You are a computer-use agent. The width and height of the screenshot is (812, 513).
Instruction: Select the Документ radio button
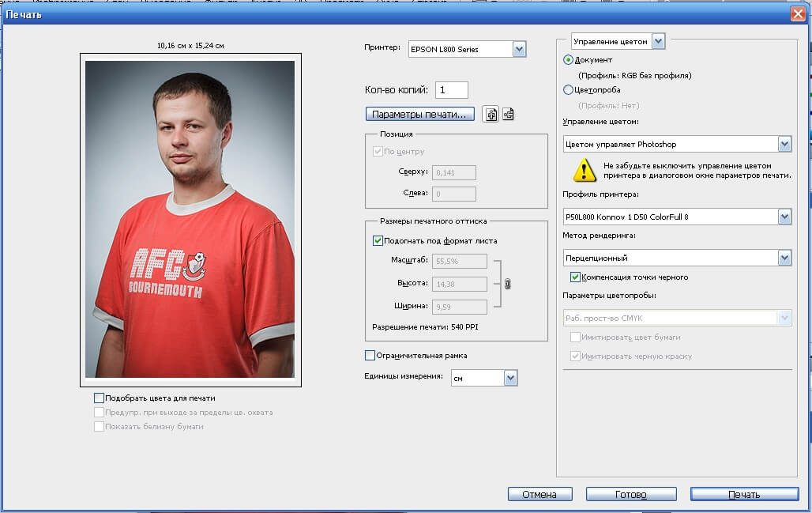(x=568, y=59)
